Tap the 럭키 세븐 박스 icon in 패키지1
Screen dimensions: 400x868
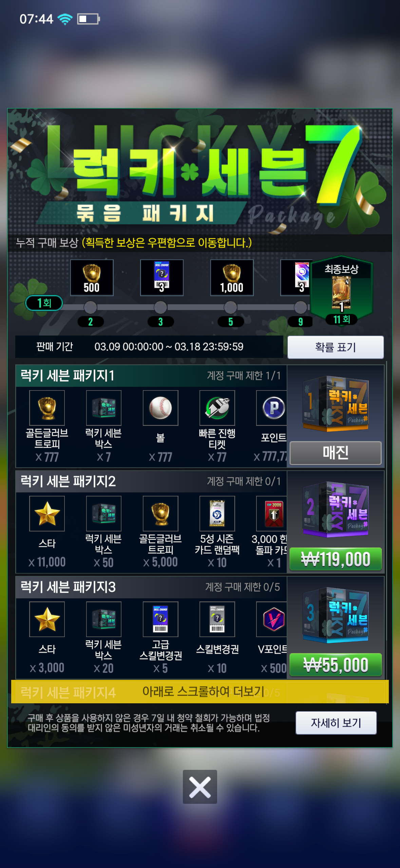point(103,408)
